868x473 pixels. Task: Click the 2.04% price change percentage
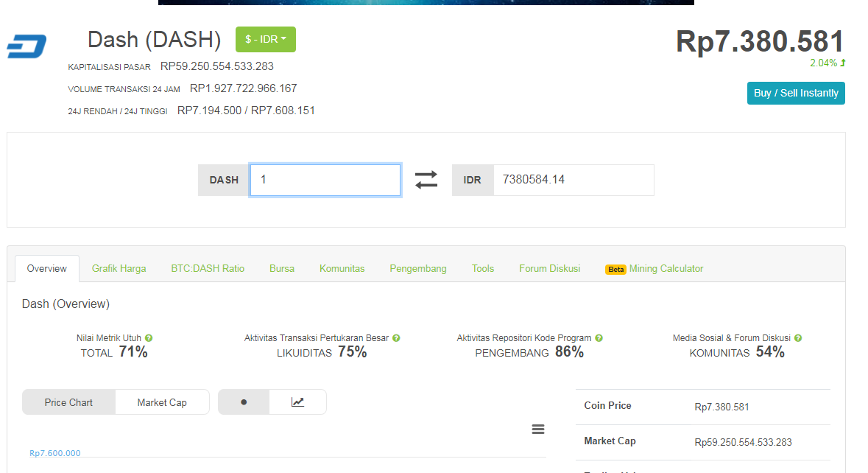824,63
